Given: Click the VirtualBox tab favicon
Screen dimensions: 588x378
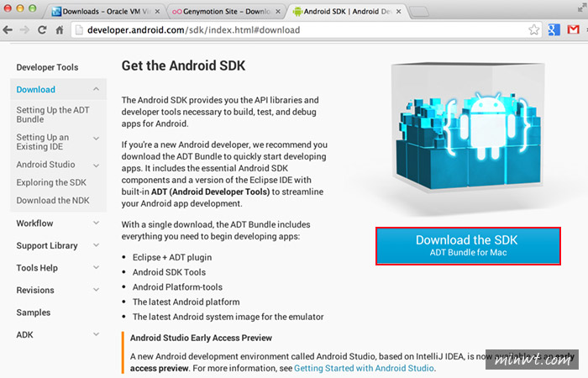Looking at the screenshot, I should 56,12.
